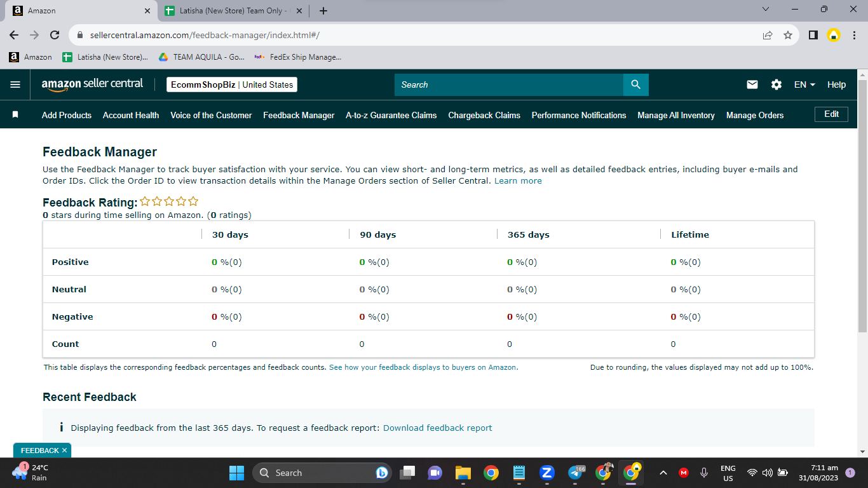Screen dimensions: 868x488
Task: Click the Windows taskbar Search box
Action: pos(322,473)
